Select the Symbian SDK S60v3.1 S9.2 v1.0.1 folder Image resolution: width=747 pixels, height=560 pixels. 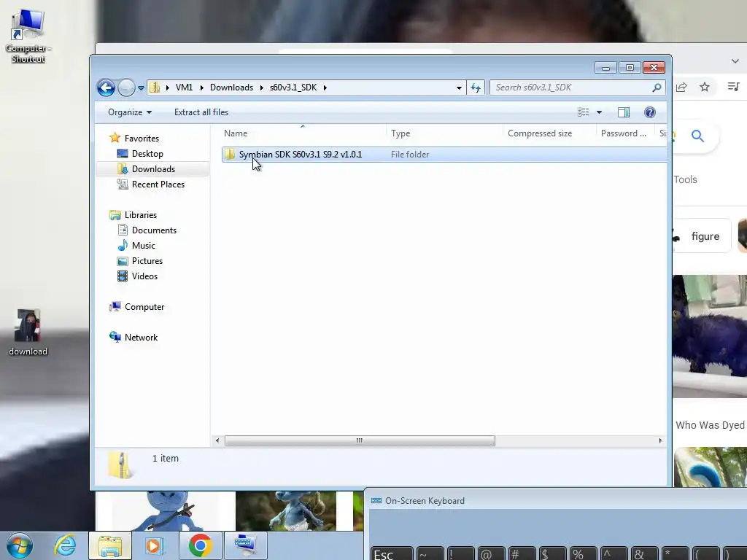[444, 155]
